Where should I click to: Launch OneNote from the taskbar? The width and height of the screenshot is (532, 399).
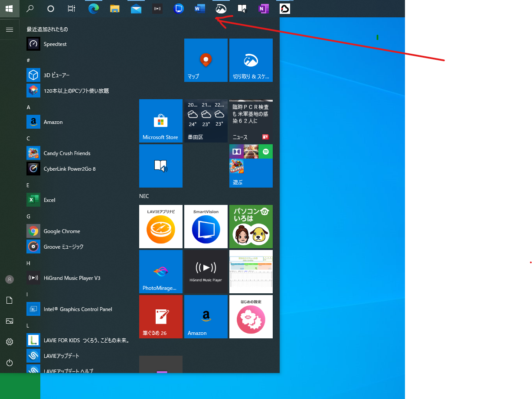(264, 9)
